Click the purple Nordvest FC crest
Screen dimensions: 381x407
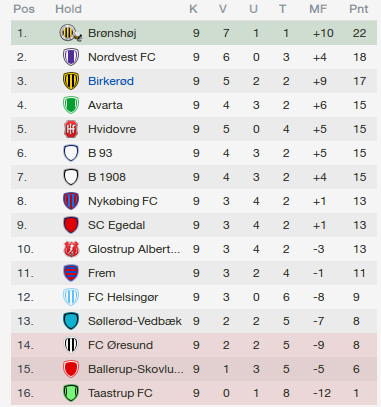[71, 57]
